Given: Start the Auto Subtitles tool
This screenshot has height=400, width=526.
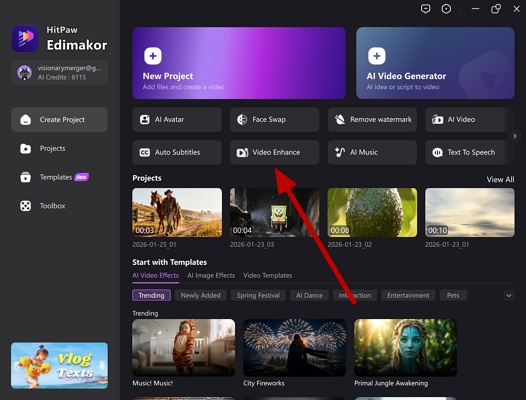Looking at the screenshot, I should 177,152.
